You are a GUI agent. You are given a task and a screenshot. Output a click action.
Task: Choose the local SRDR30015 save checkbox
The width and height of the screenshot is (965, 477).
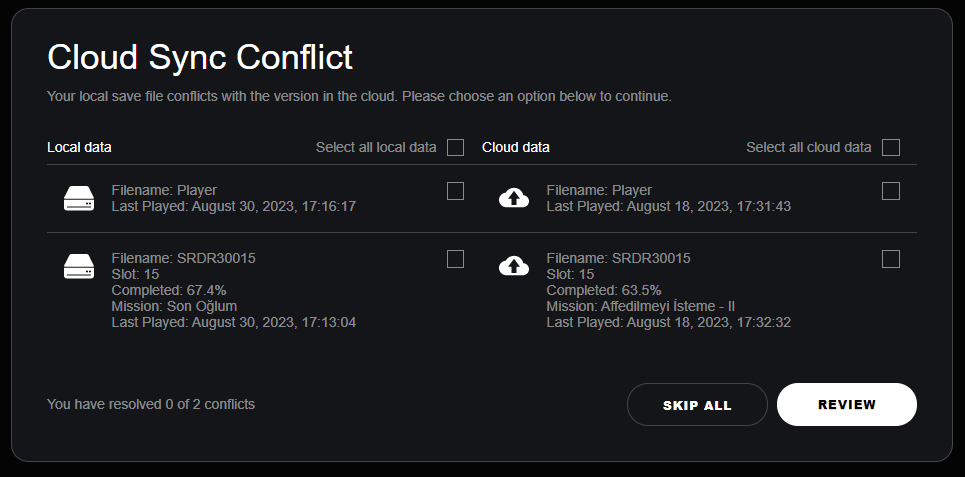tap(456, 259)
